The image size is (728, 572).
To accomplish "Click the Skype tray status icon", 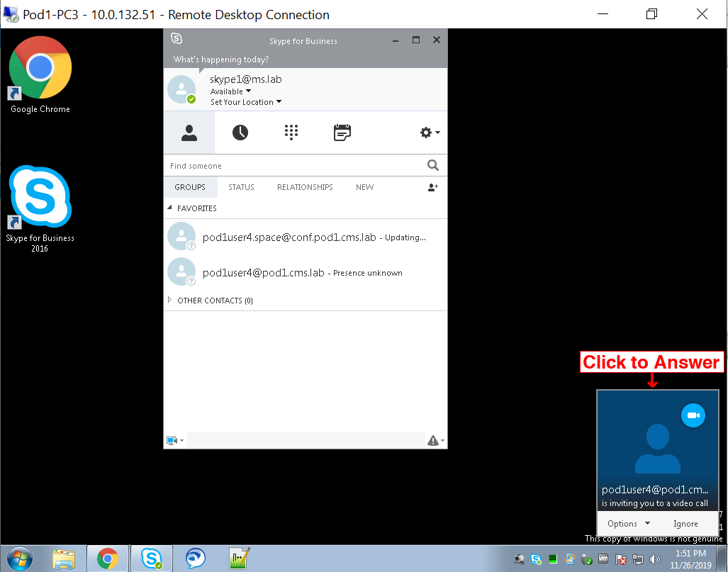I will [536, 559].
